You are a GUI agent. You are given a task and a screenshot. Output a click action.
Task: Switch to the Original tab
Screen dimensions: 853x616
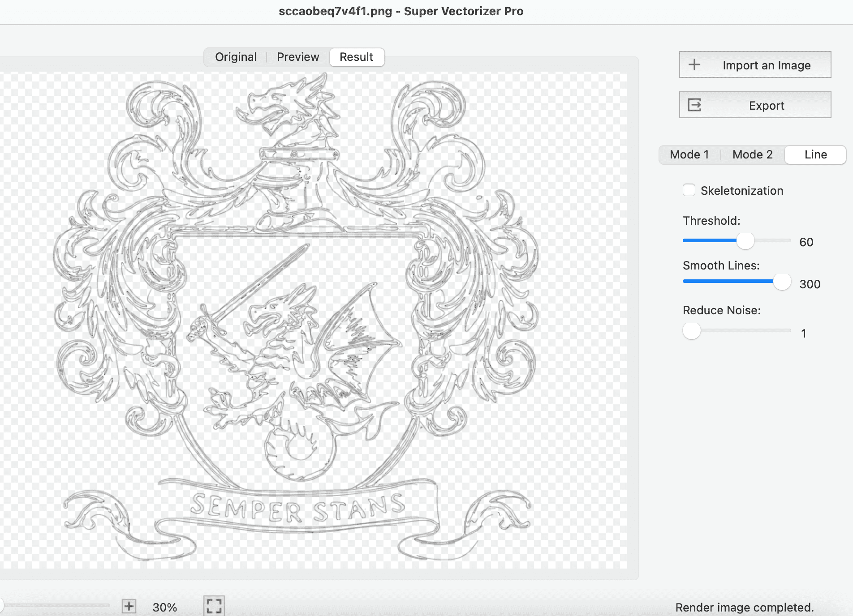pyautogui.click(x=236, y=57)
